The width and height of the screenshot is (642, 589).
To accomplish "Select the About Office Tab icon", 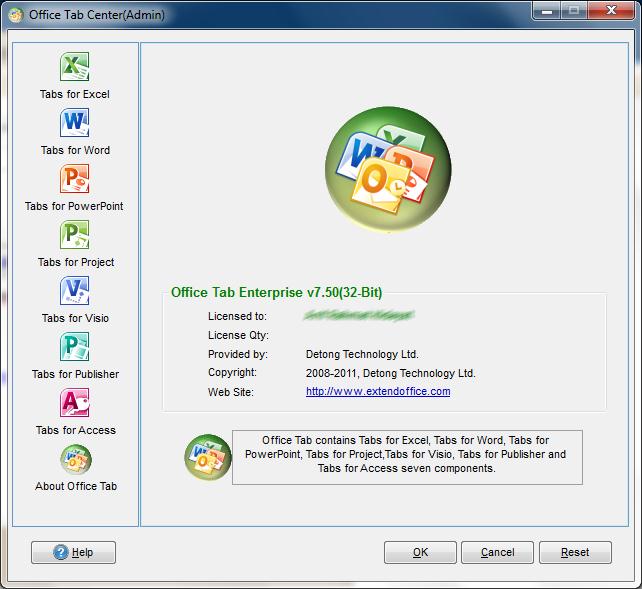I will [x=76, y=459].
